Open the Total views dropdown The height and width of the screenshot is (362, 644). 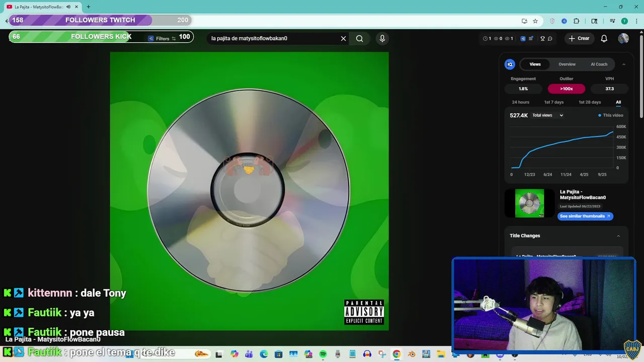[x=548, y=115]
